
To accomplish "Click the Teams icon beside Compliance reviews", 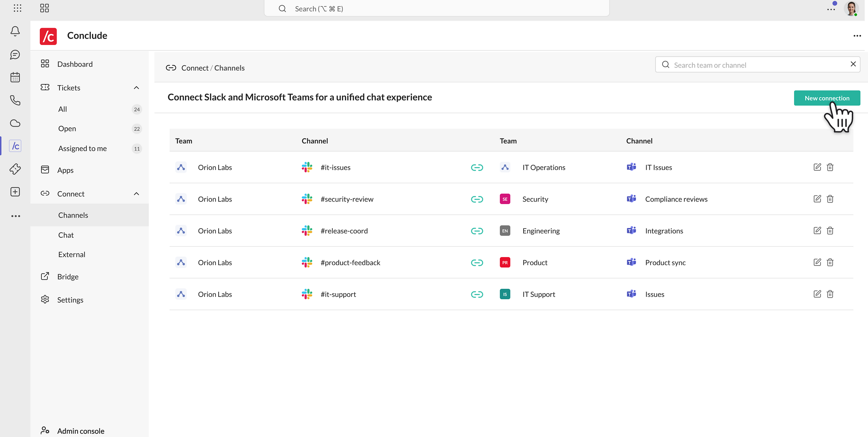I will tap(631, 199).
